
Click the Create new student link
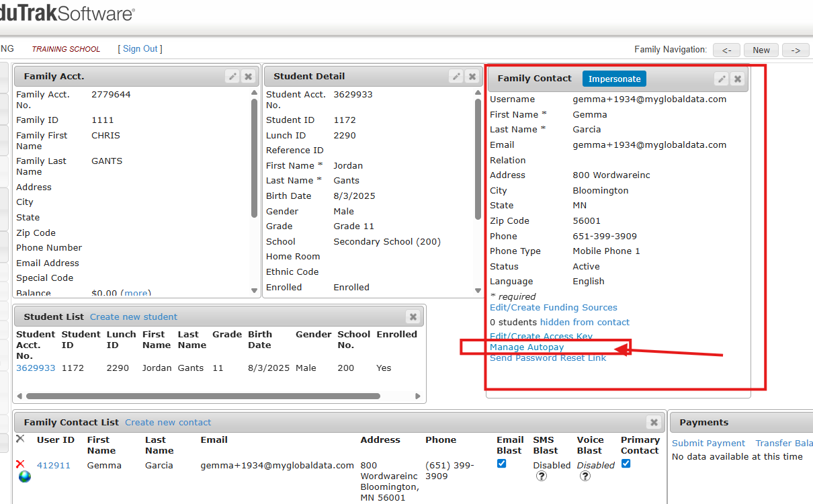(x=134, y=317)
